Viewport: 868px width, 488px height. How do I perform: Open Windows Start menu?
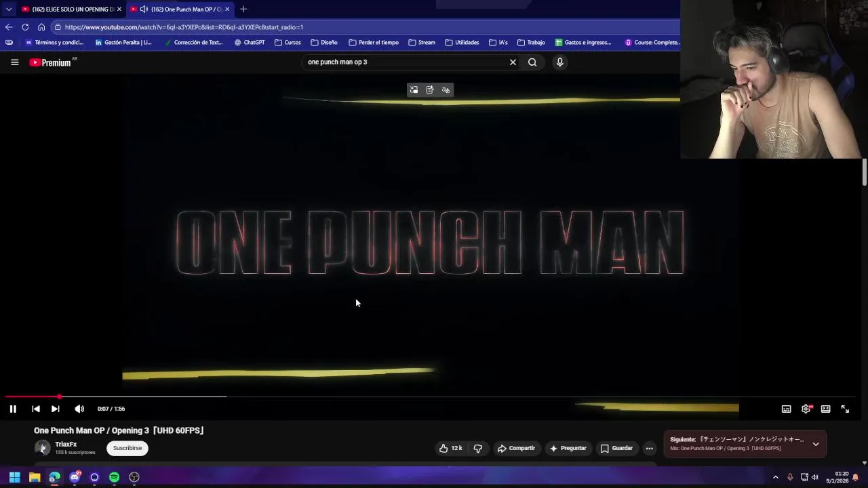[14, 477]
